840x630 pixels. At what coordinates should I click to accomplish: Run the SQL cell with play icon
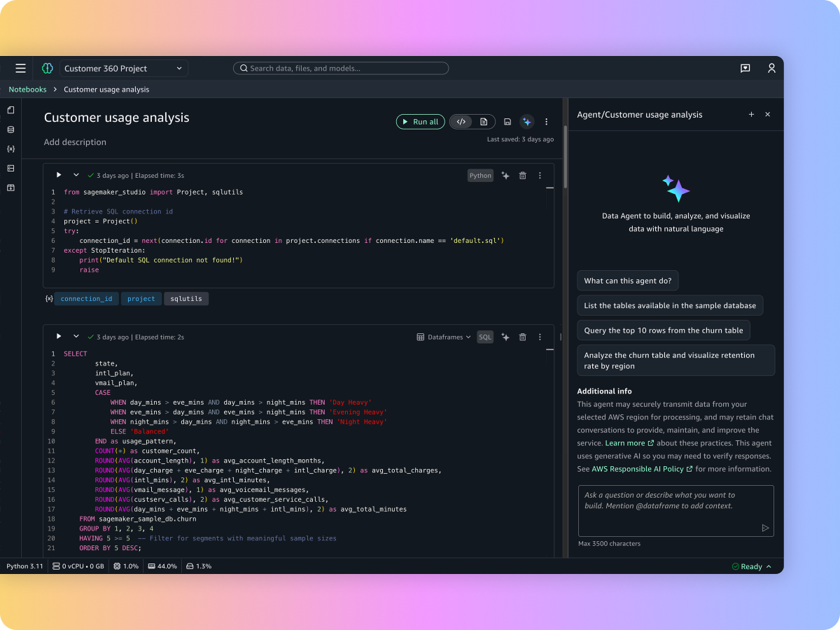[59, 337]
